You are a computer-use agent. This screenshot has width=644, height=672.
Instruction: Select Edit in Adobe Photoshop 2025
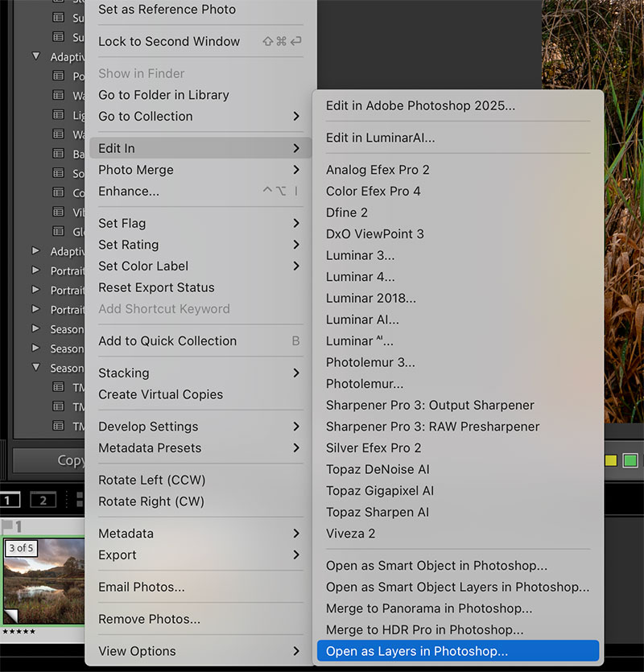[x=420, y=105]
